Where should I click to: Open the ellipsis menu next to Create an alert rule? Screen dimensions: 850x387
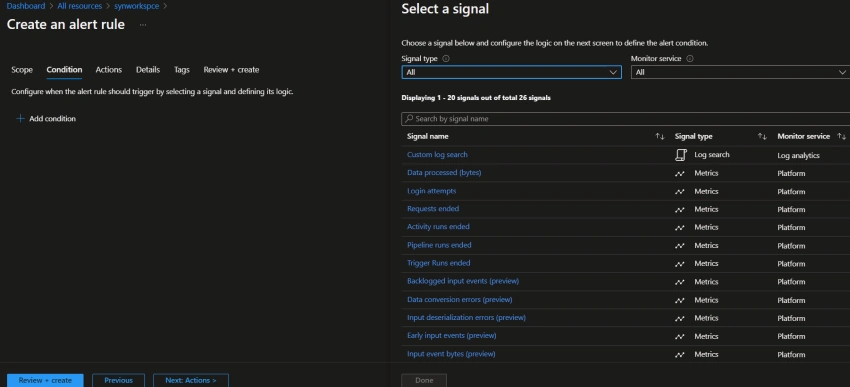pos(143,25)
